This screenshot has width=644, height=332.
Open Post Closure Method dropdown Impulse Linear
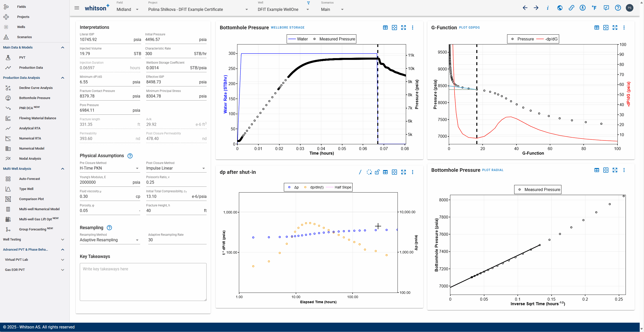point(176,168)
